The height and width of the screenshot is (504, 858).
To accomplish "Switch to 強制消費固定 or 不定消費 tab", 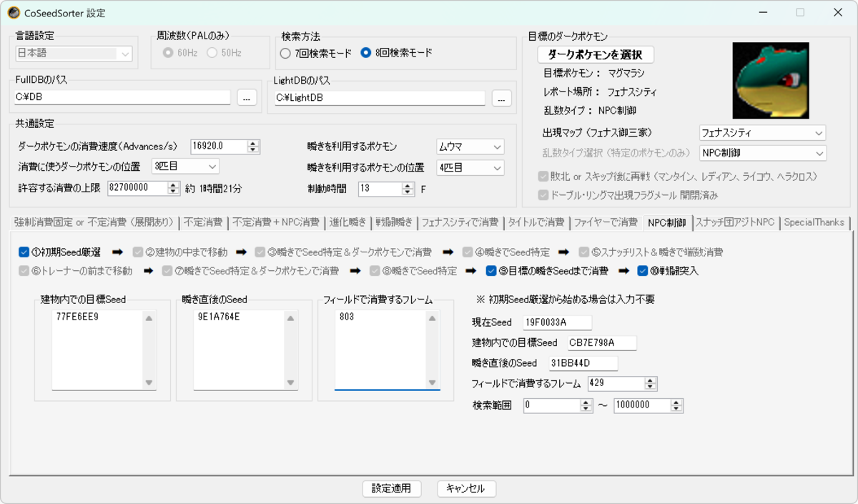I will click(94, 222).
